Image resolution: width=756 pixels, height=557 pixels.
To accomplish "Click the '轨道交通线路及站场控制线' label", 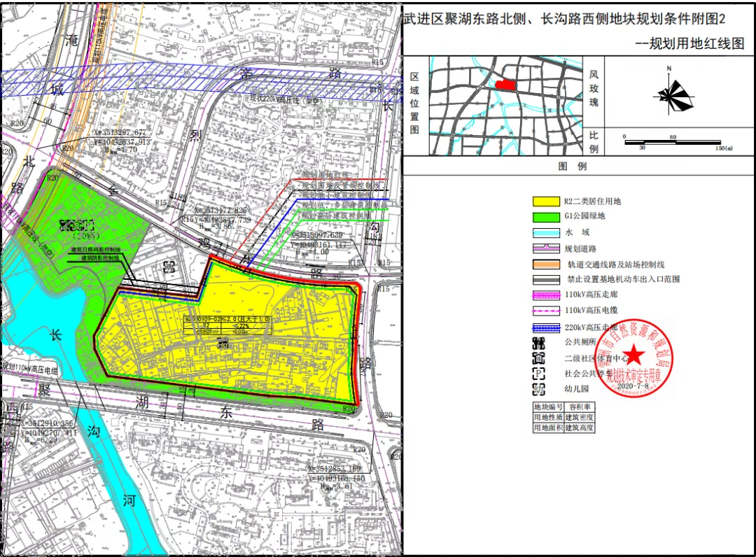I will click(616, 265).
